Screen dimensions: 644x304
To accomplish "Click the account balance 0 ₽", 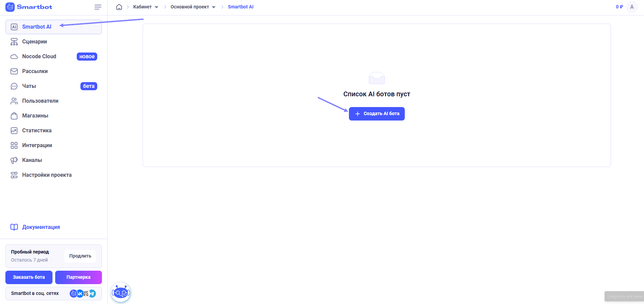I will point(619,7).
